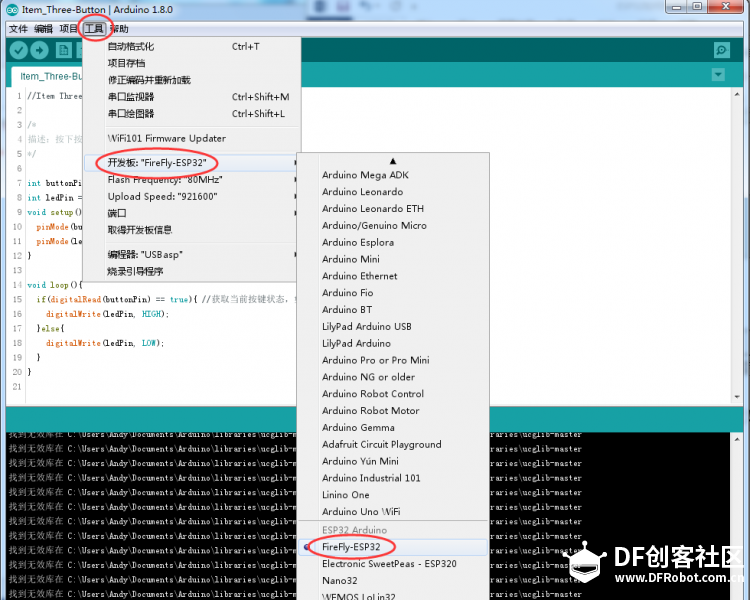Open the 项目 menu

[68, 29]
